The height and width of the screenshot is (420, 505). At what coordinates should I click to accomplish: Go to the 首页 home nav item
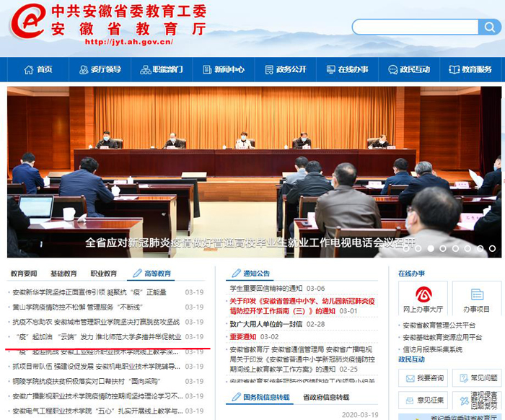pyautogui.click(x=38, y=70)
